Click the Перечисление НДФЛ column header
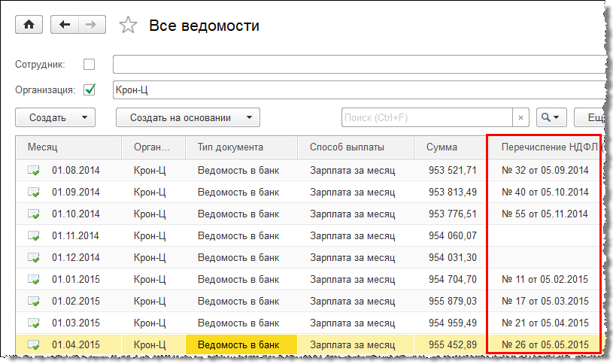This screenshot has height=364, width=613. 545,147
